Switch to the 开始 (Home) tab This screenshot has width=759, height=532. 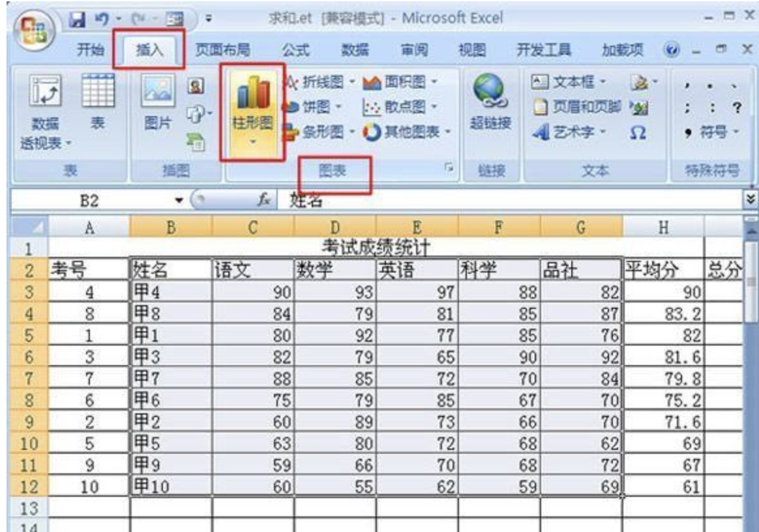91,50
